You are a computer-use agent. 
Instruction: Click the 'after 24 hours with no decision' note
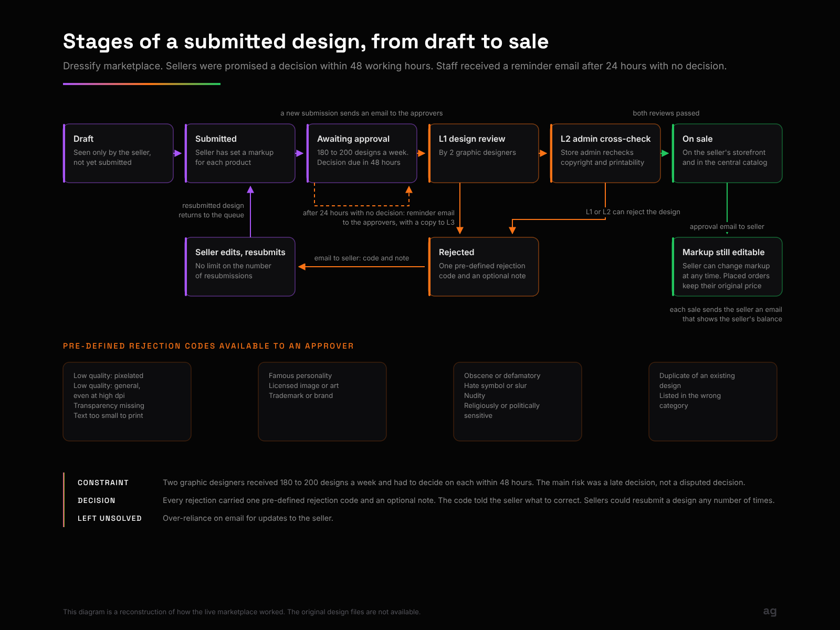379,217
